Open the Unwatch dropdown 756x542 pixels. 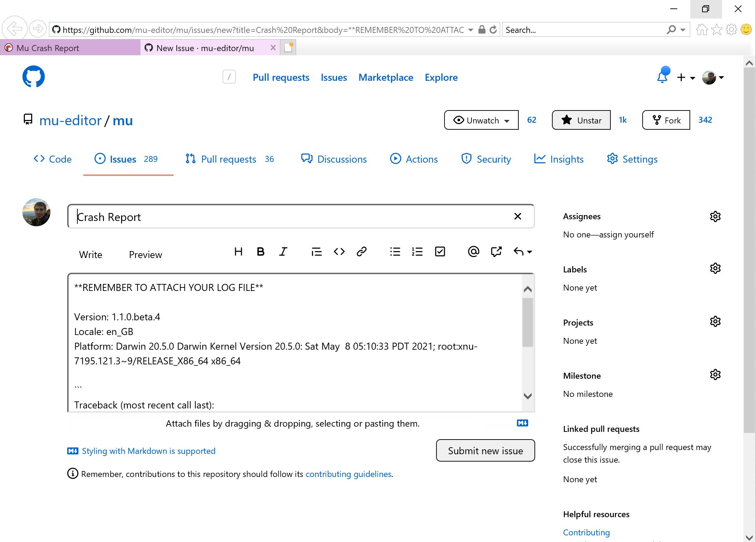click(x=481, y=120)
